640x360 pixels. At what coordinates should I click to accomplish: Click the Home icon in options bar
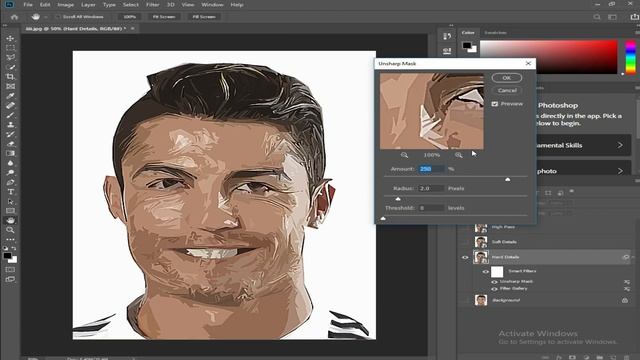pos(14,17)
